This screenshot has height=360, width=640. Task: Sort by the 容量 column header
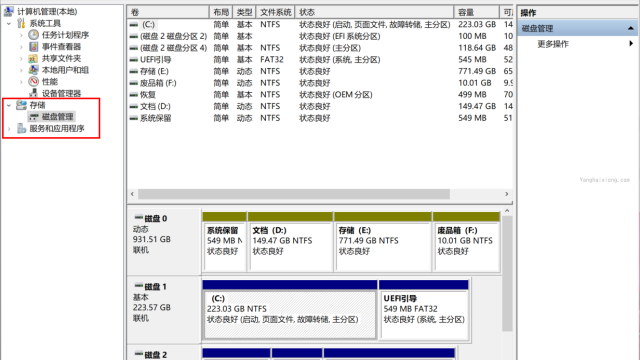click(476, 12)
